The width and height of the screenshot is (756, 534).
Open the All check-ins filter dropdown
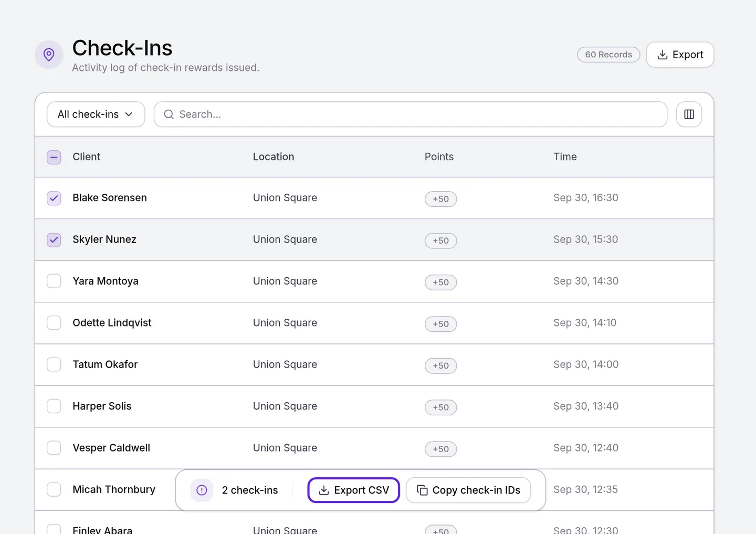96,114
